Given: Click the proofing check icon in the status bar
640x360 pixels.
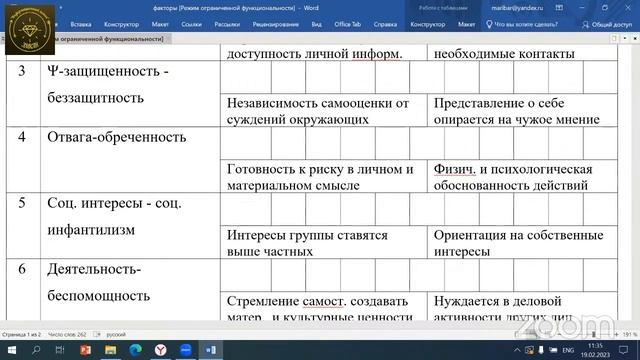Looking at the screenshot, I should (x=97, y=335).
